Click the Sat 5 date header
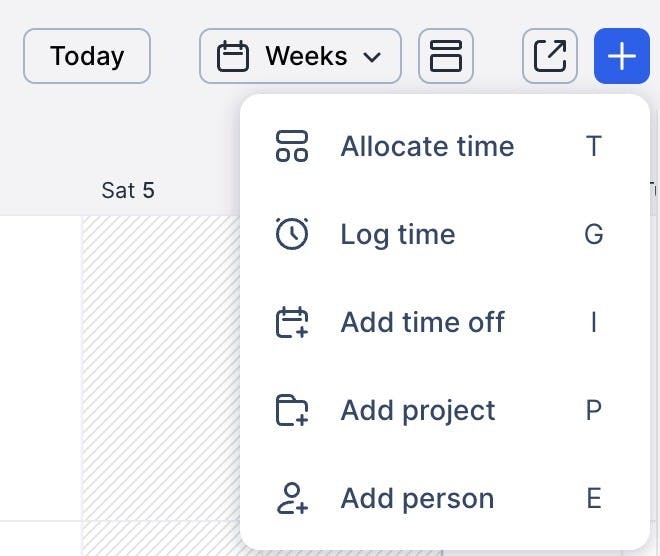 click(128, 190)
